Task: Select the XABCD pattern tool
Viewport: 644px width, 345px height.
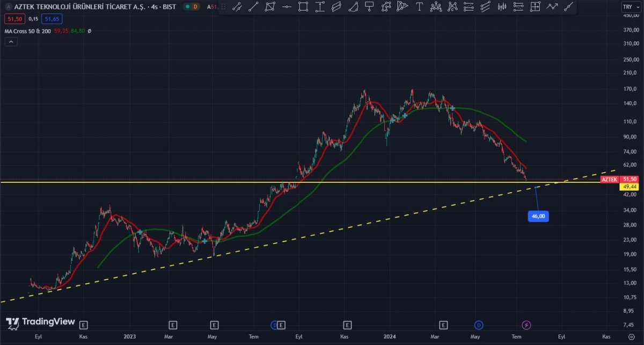Action: pos(453,7)
